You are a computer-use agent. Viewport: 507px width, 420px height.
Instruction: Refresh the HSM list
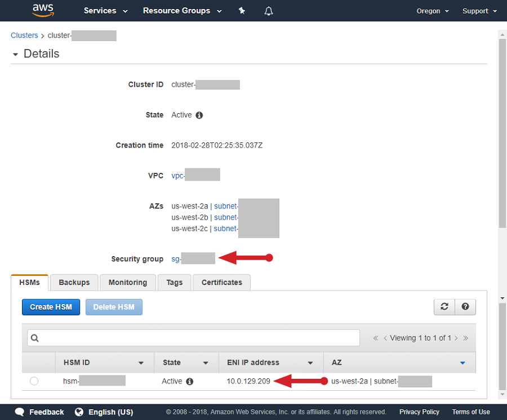point(444,307)
